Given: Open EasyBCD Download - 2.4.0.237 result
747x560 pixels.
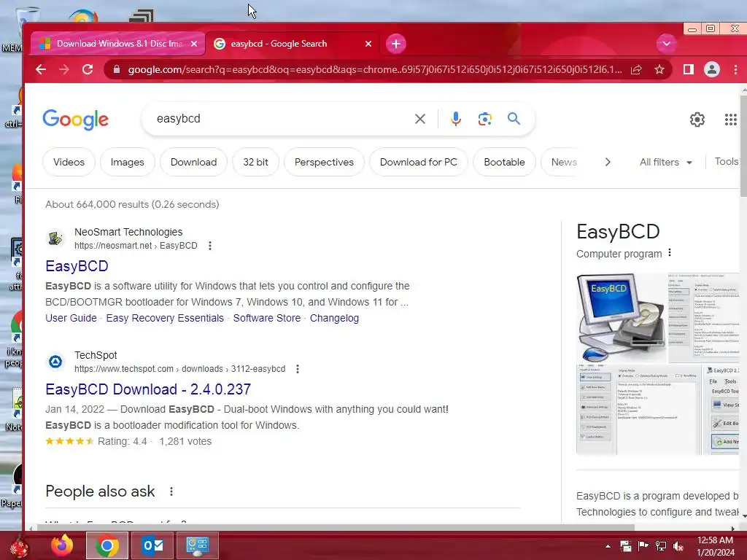Looking at the screenshot, I should point(148,389).
